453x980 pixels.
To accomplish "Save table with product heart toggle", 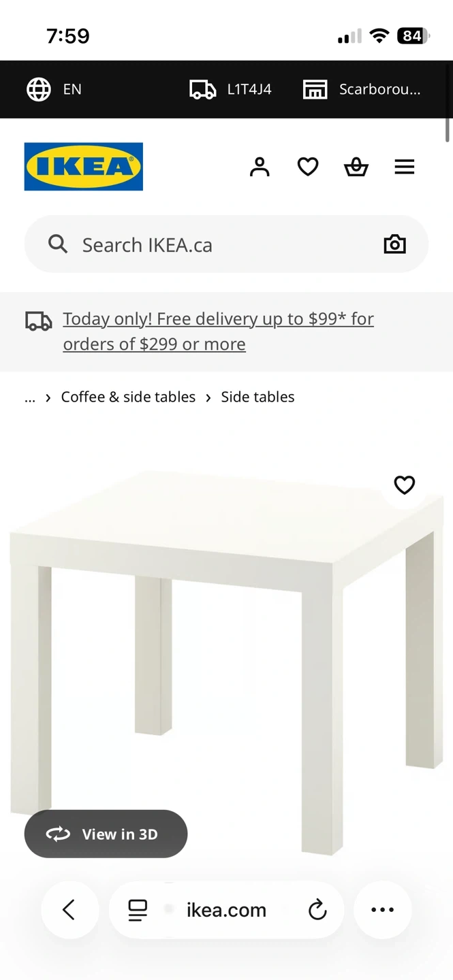I will pyautogui.click(x=405, y=485).
